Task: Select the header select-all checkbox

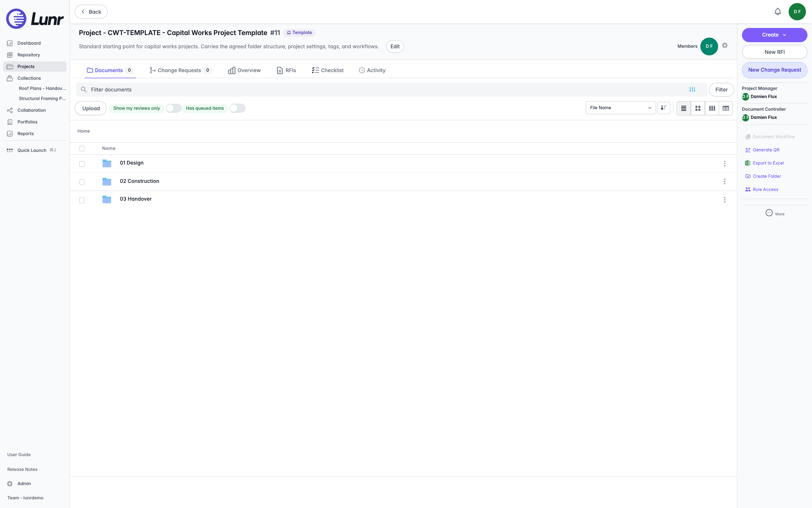Action: [x=82, y=149]
